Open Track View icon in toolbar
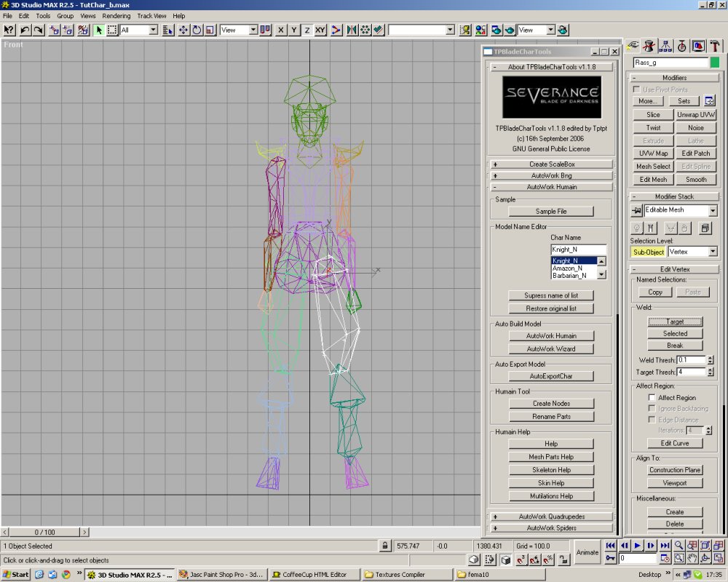The width and height of the screenshot is (728, 582). click(464, 30)
